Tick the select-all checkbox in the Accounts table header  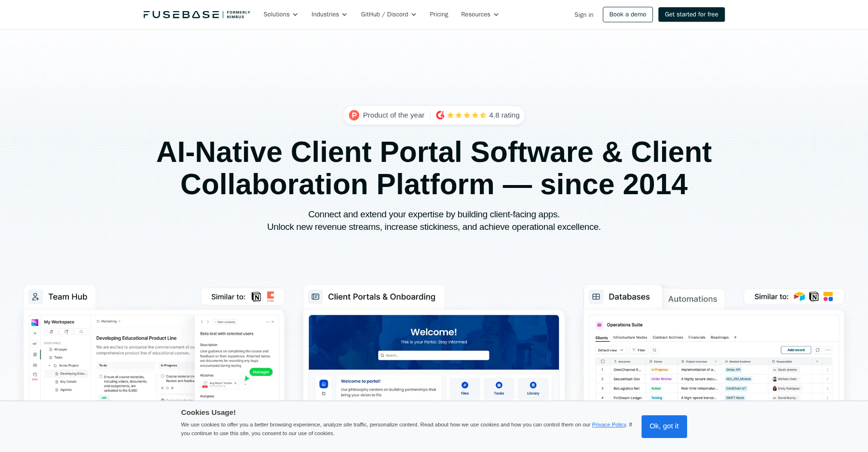pos(603,361)
